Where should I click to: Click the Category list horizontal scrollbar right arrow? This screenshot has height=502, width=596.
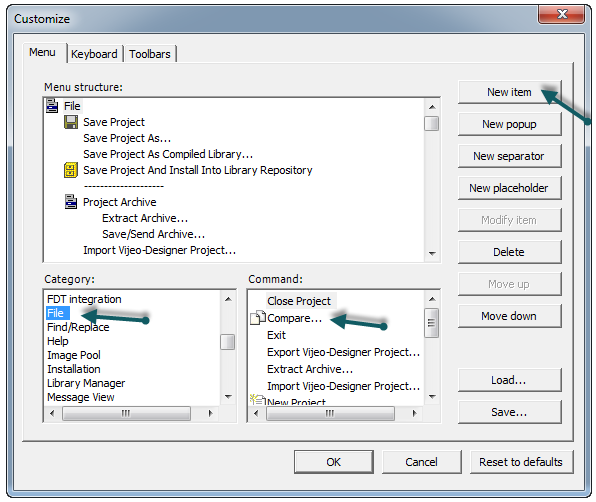tap(211, 413)
